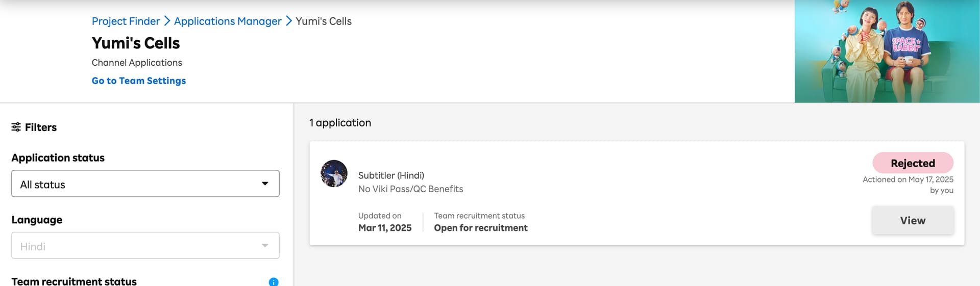980x286 pixels.
Task: Go to Project Finder breadcrumb link
Action: coord(126,21)
